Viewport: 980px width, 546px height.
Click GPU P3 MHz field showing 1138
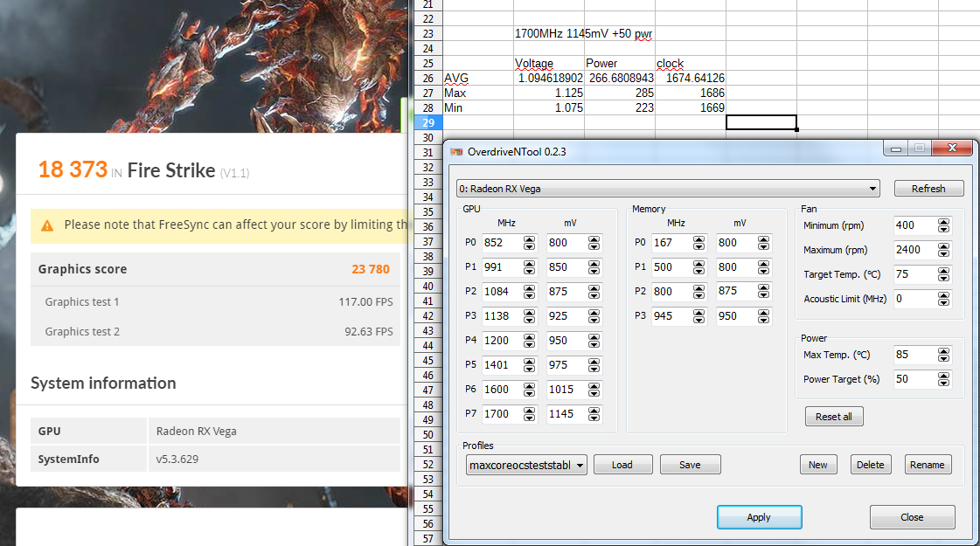pyautogui.click(x=502, y=315)
